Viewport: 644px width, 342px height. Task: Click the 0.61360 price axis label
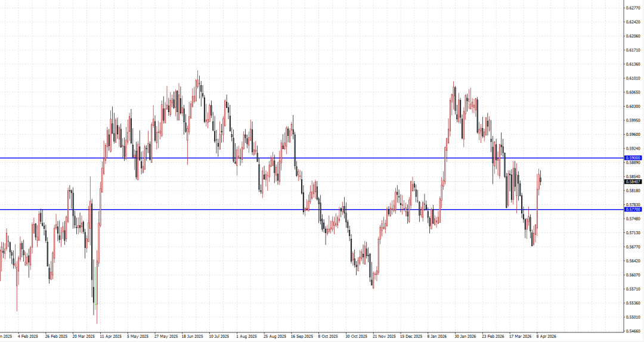pos(634,64)
